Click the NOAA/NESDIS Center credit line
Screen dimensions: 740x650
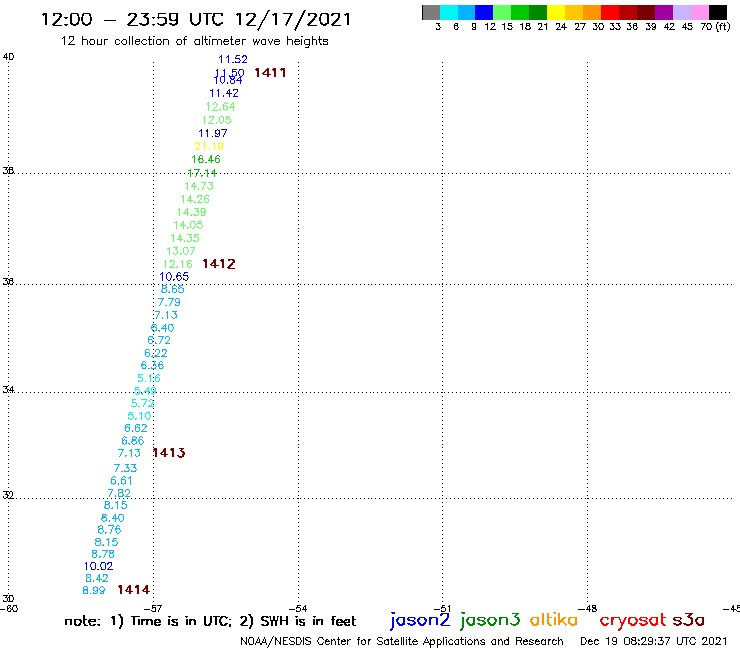click(402, 641)
